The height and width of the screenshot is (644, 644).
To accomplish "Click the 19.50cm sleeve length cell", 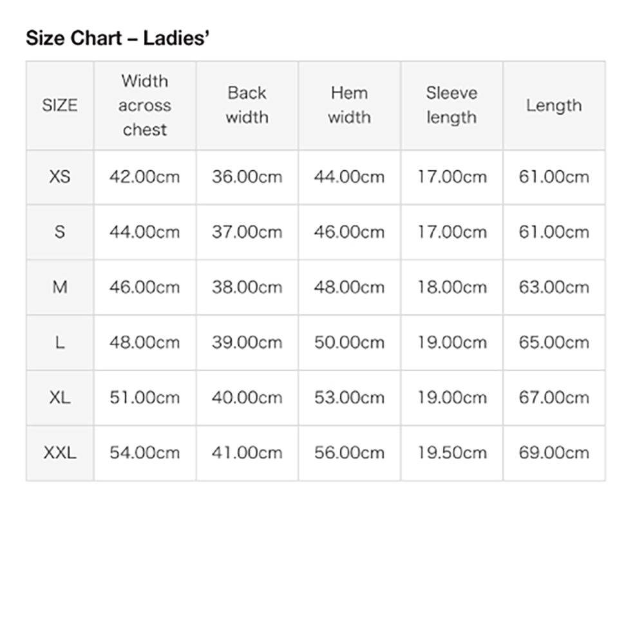I will click(x=452, y=453).
